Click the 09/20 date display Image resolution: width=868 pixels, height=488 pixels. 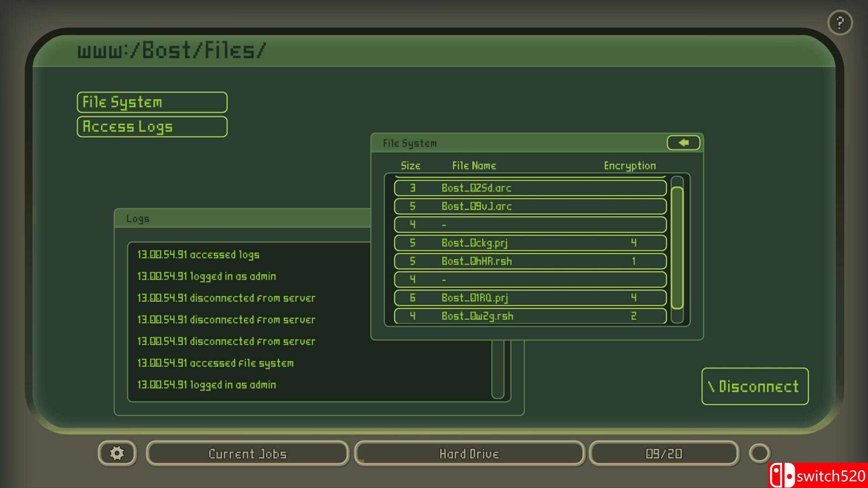tap(664, 454)
